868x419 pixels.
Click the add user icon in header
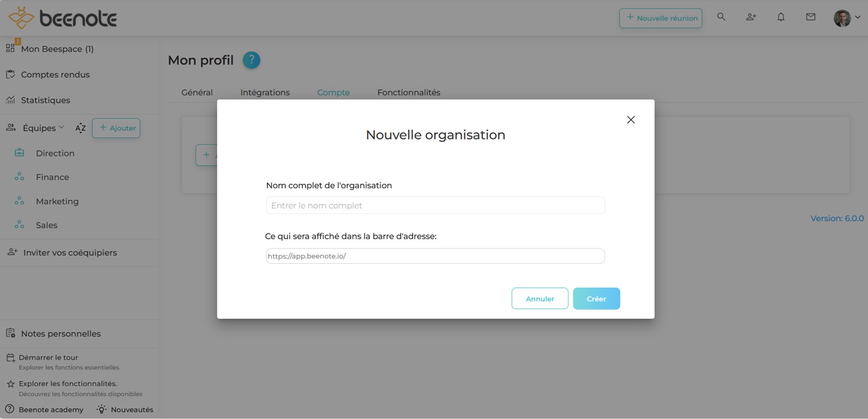(x=751, y=17)
